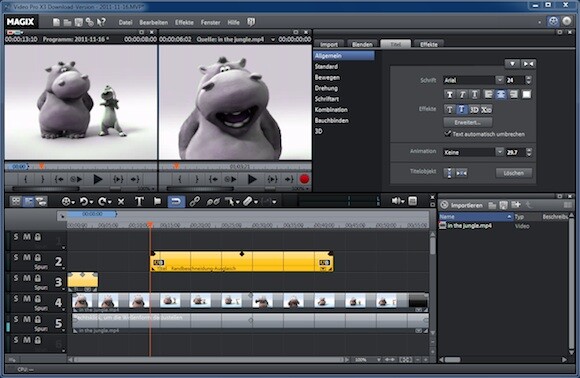580x378 pixels.
Task: Apply italic text formatting
Action: pyautogui.click(x=462, y=95)
